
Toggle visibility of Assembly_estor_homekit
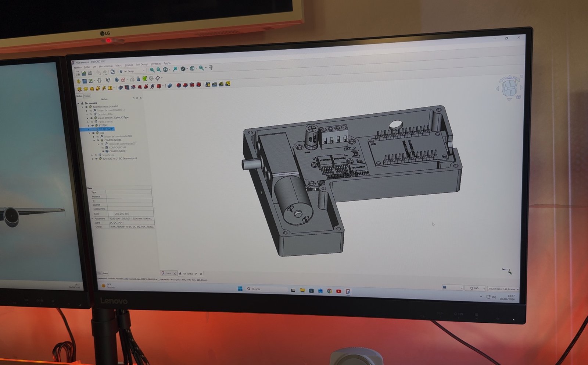(x=86, y=107)
